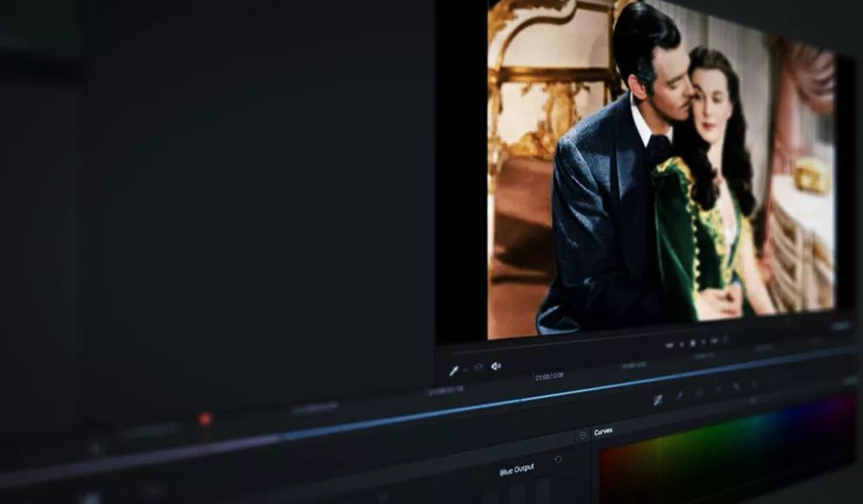Click the red playhead marker on timeline
863x504 pixels.
click(205, 419)
